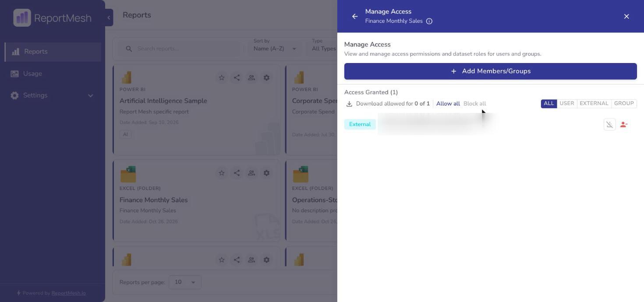Toggle download permission for the external member
Viewport: 644px width, 302px height.
point(609,125)
